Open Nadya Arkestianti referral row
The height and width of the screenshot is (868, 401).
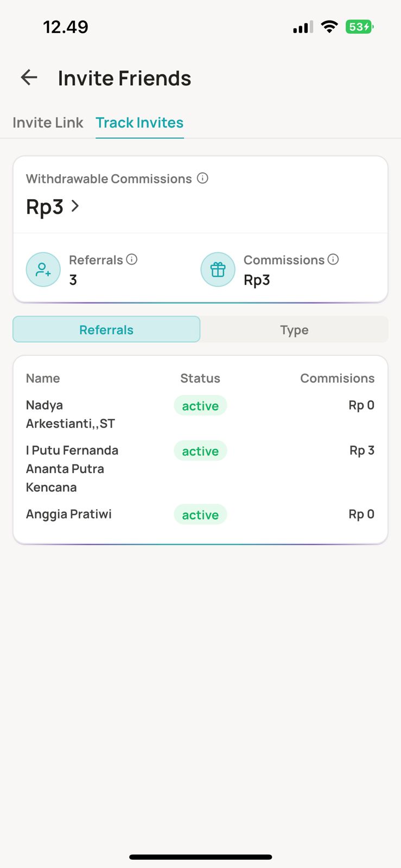click(x=71, y=414)
